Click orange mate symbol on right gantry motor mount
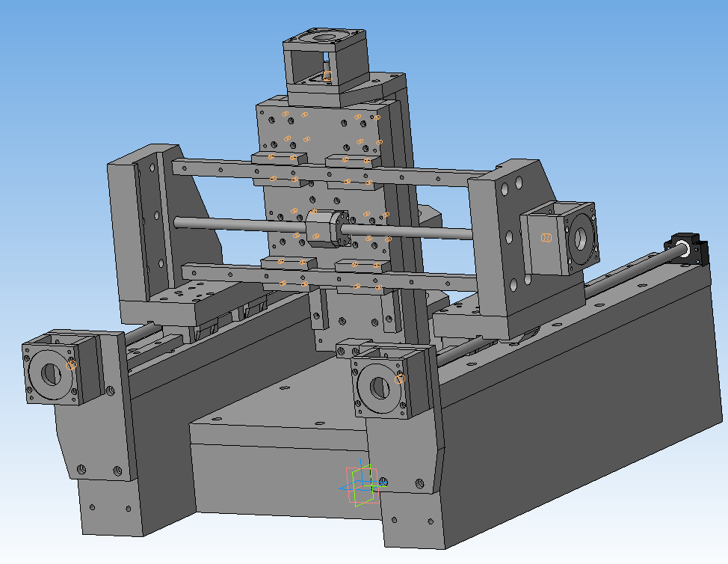This screenshot has height=564, width=728. (546, 237)
